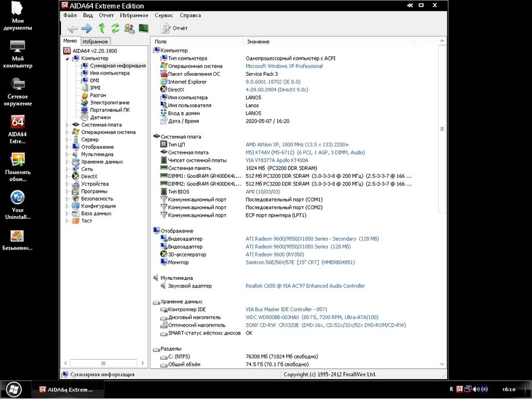Click the Портативный ПК laptop icon
Image resolution: width=532 pixels, height=399 pixels.
pos(84,110)
